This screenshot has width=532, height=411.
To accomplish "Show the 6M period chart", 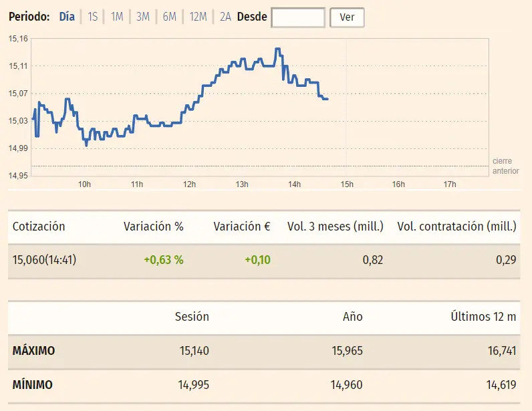I will [x=170, y=17].
